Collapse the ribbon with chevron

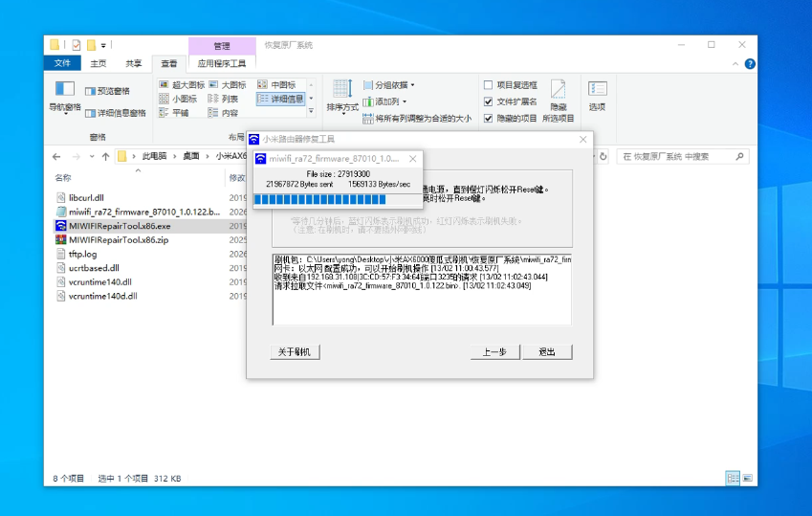[735, 64]
